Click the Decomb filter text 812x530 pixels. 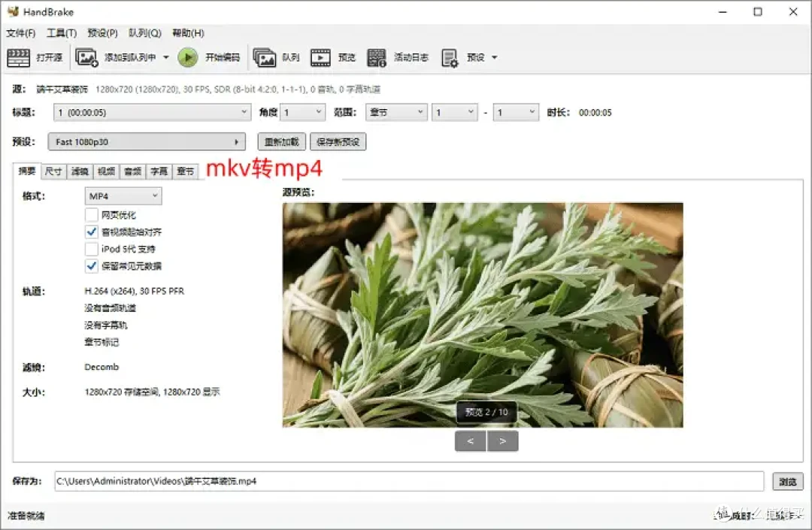click(101, 367)
